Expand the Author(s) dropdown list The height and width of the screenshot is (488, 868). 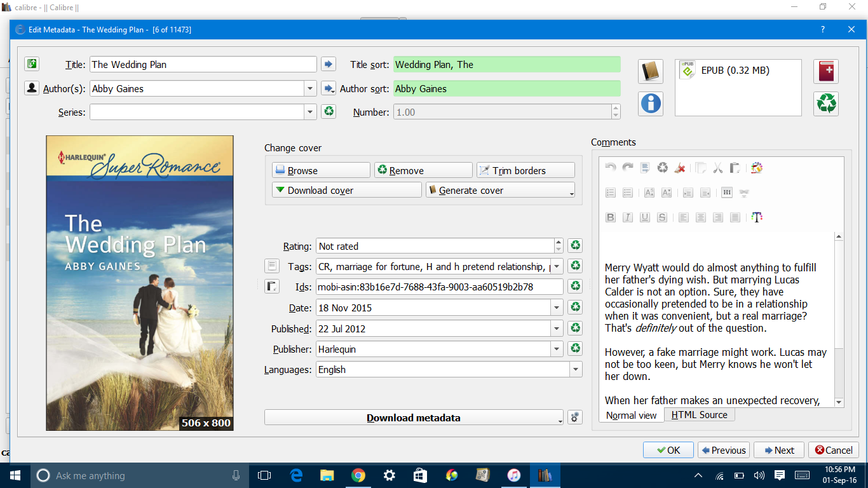[310, 88]
